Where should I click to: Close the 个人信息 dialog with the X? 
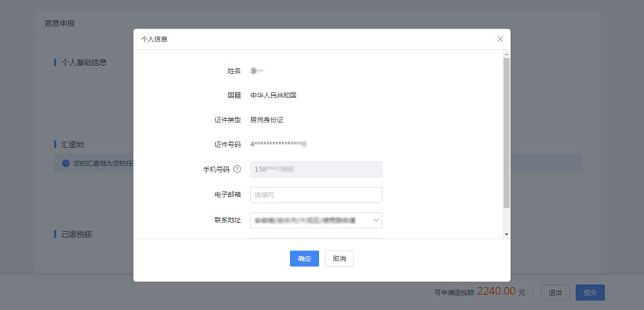tap(499, 39)
